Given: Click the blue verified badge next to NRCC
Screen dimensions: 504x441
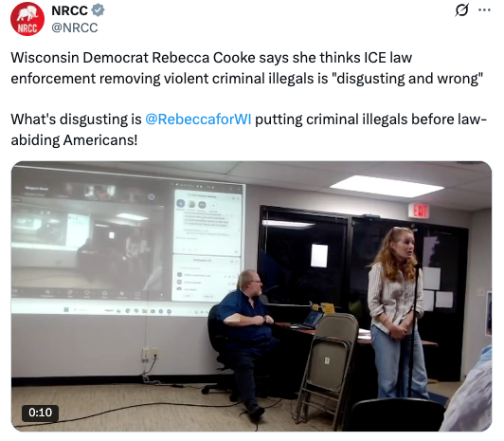Looking at the screenshot, I should tap(98, 10).
